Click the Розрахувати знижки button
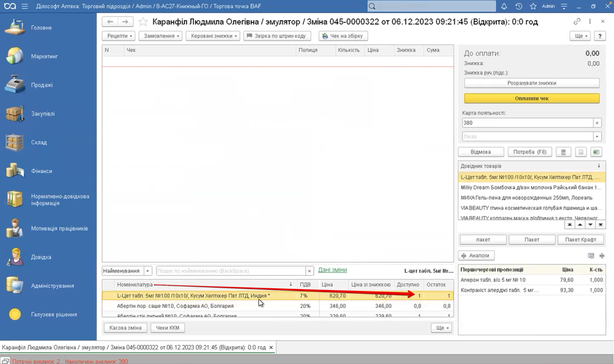This screenshot has width=614, height=364. pos(531,83)
